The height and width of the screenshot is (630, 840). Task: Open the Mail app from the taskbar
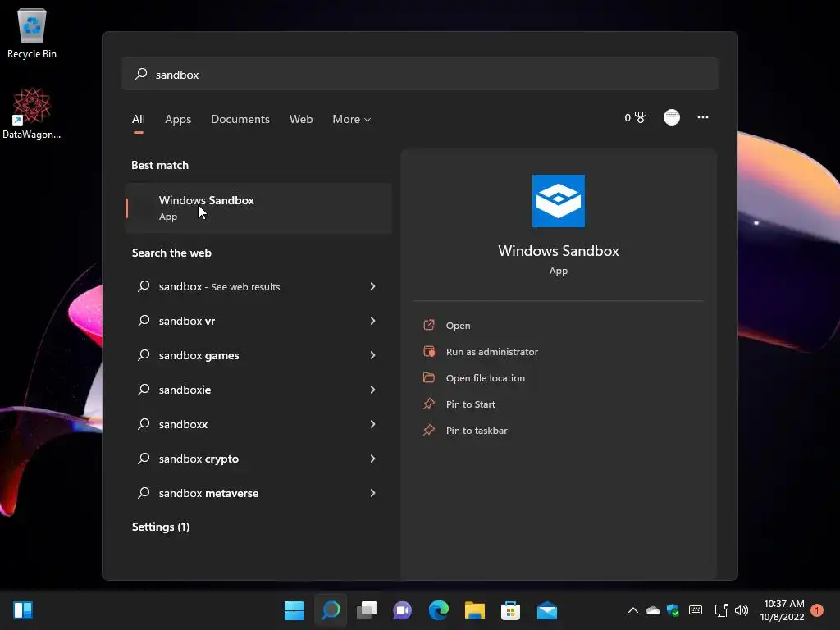click(x=547, y=610)
